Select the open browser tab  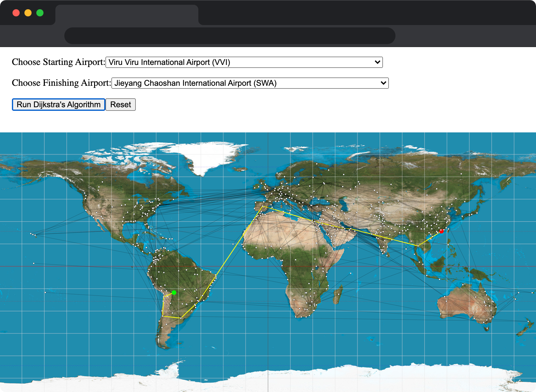[x=127, y=15]
